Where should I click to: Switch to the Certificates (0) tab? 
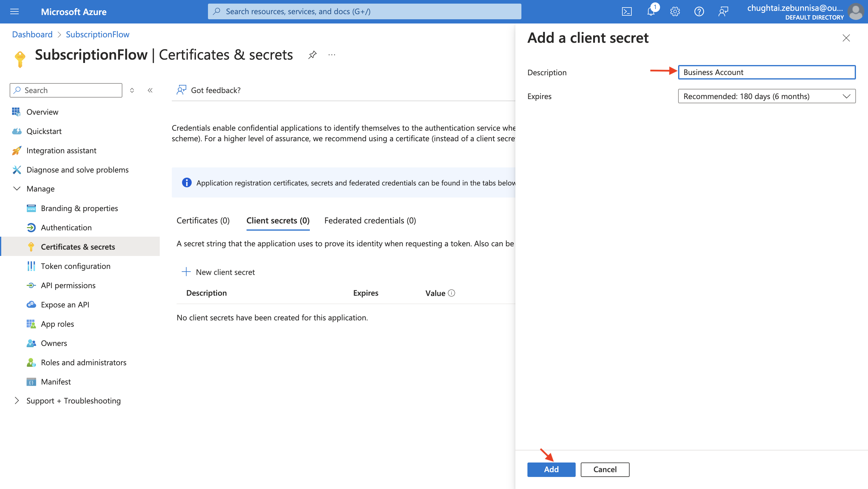[203, 221]
